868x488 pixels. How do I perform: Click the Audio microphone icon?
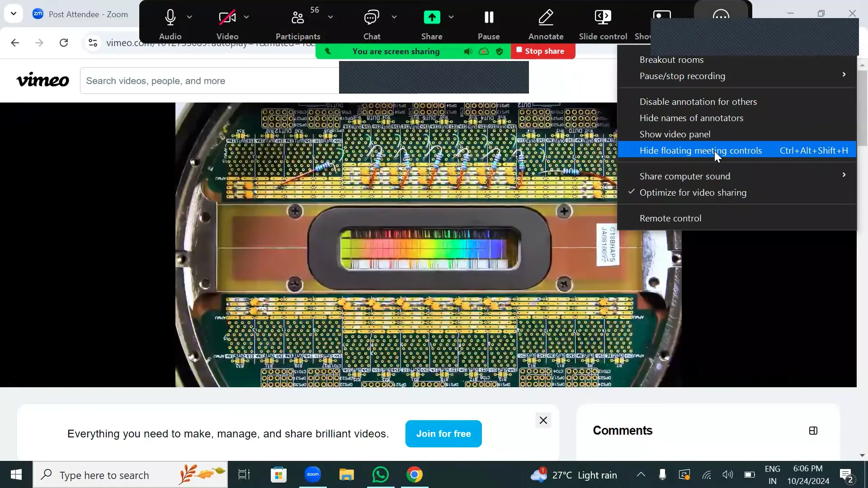tap(170, 18)
